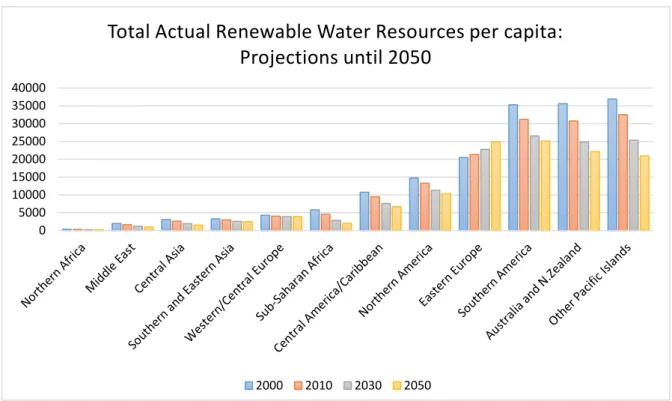
Task: Click the 15000 y-axis value
Action: tap(29, 177)
